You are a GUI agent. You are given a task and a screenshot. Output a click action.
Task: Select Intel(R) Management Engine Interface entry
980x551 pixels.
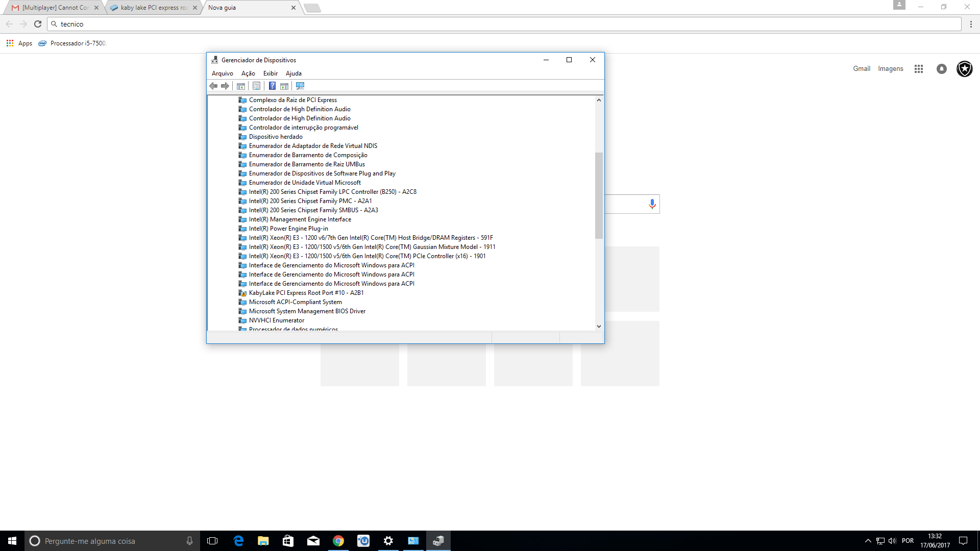tap(300, 219)
